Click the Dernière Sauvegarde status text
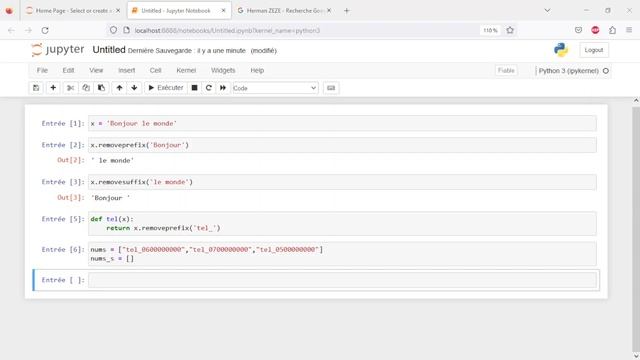The width and height of the screenshot is (640, 360). pyautogui.click(x=187, y=51)
